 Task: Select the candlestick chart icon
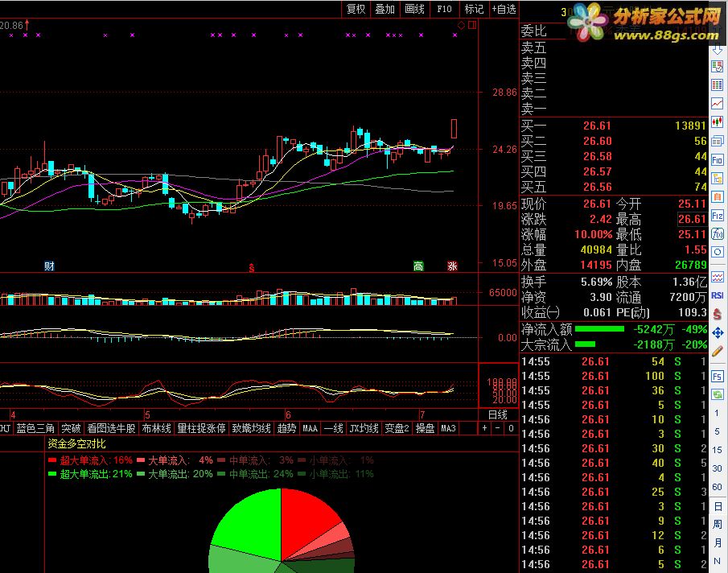718,122
